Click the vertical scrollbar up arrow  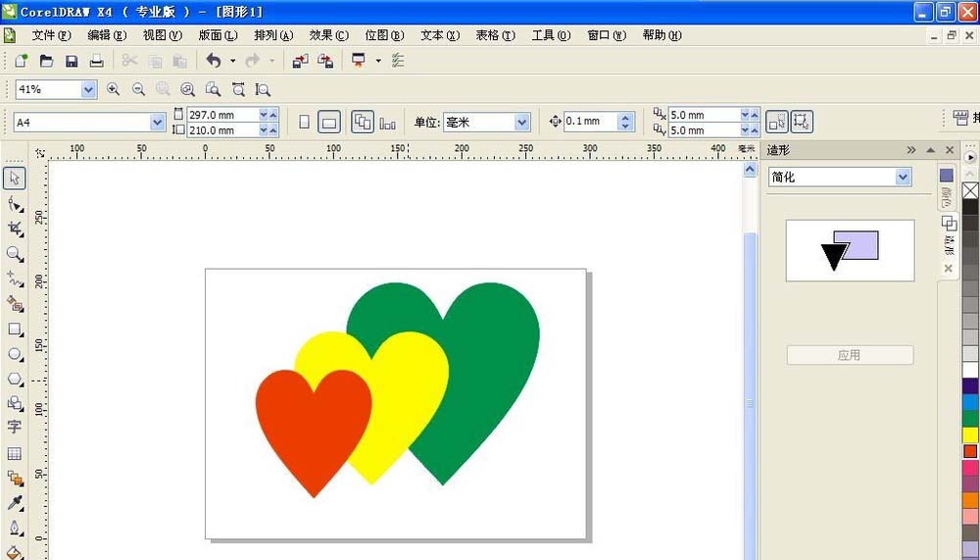(x=750, y=169)
